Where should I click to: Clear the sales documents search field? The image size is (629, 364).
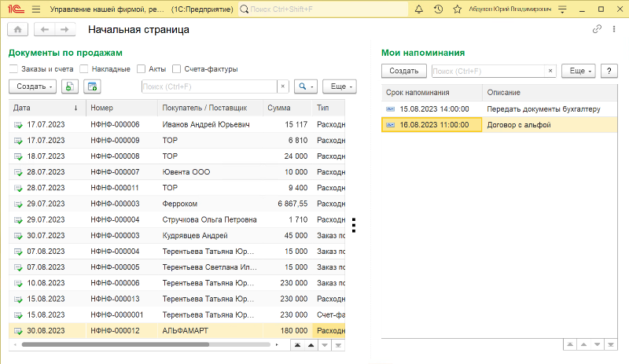pyautogui.click(x=283, y=86)
